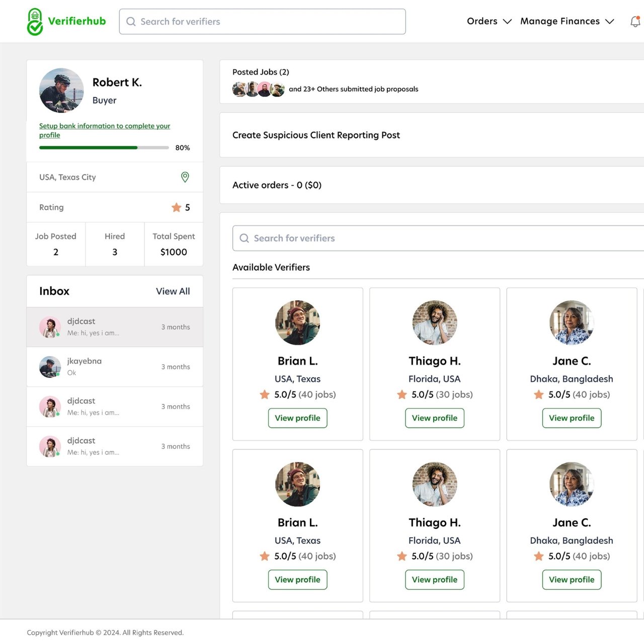Click Robert K. profile avatar

[x=61, y=91]
